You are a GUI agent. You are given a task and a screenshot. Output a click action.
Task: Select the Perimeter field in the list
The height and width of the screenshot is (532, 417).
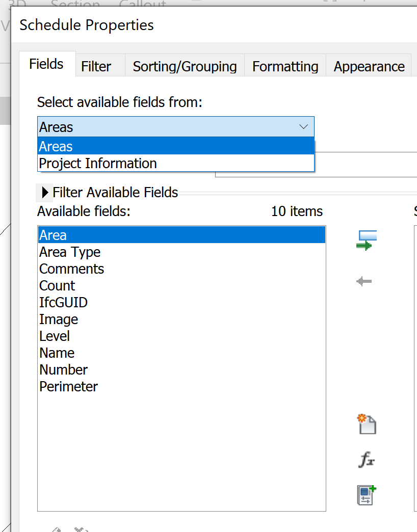click(x=68, y=386)
